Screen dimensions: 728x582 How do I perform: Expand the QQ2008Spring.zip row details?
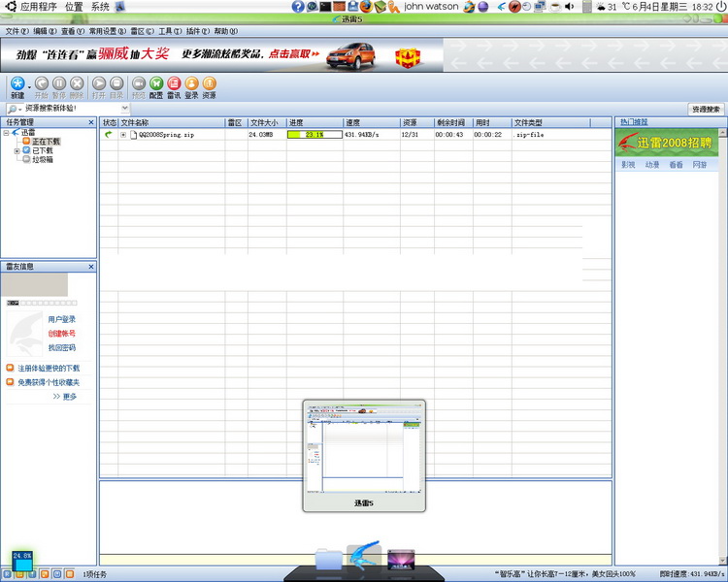(122, 135)
